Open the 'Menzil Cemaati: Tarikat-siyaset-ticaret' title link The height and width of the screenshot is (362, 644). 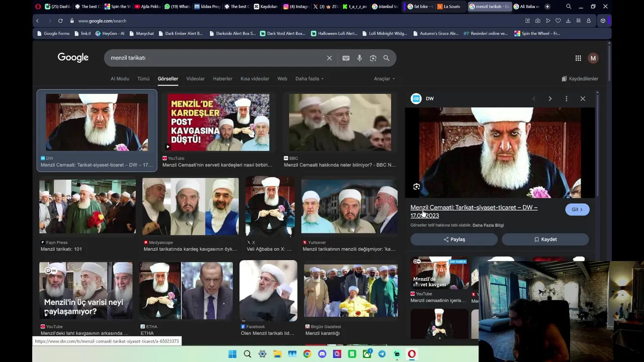pos(473,212)
